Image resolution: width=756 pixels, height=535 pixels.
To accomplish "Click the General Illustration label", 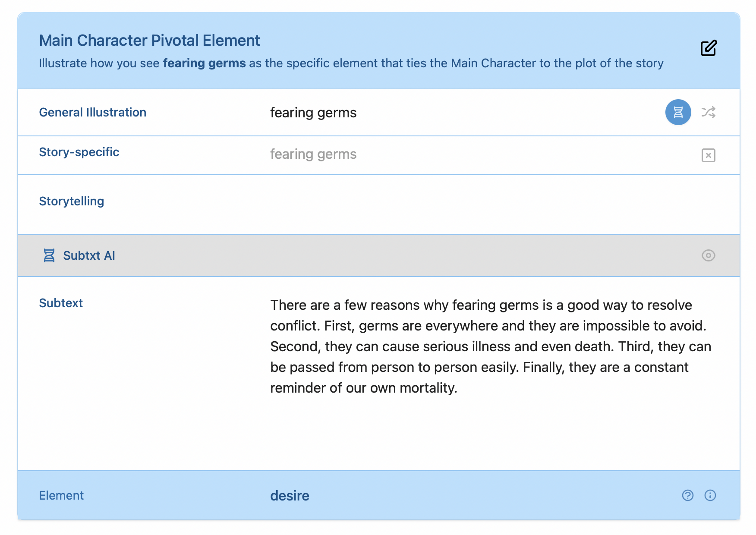I will pyautogui.click(x=92, y=113).
